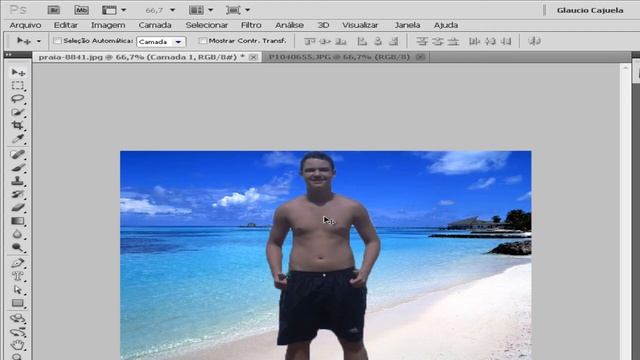Click Align Top Edges icon
The height and width of the screenshot is (360, 640).
click(x=310, y=41)
